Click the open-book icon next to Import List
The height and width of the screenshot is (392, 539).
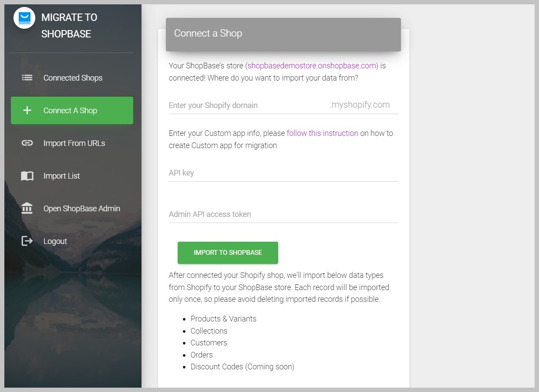27,176
